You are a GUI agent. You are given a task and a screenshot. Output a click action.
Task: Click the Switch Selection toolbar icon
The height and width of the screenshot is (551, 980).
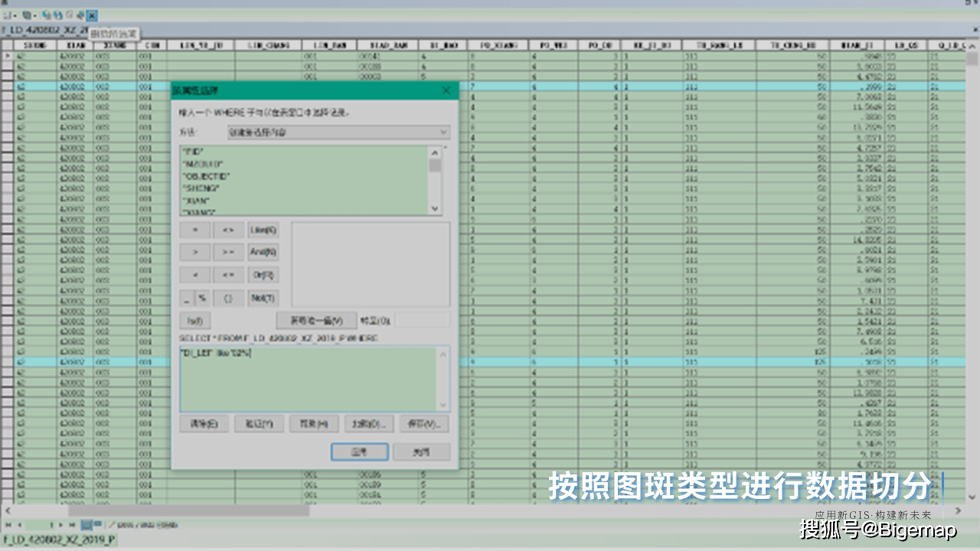[x=57, y=15]
